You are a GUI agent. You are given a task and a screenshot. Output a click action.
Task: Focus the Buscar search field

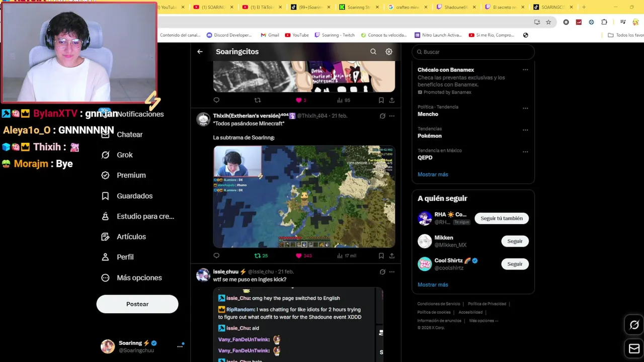[473, 52]
